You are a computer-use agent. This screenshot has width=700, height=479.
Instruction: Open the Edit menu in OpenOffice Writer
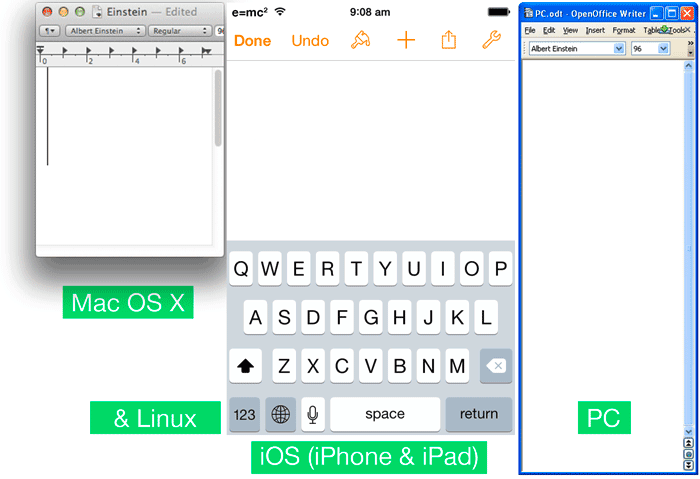tap(549, 30)
